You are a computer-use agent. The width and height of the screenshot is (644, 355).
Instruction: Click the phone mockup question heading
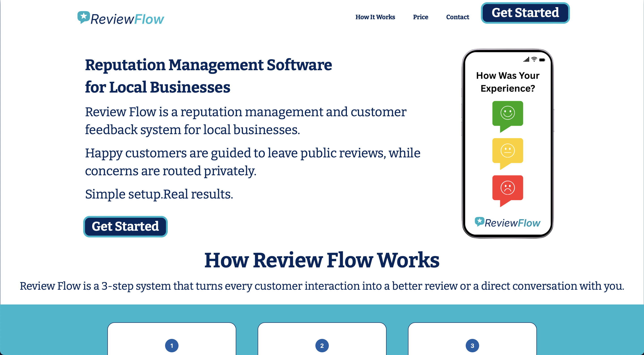tap(508, 82)
